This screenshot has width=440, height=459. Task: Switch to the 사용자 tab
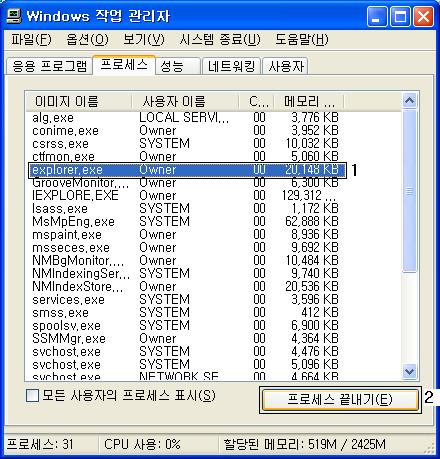(285, 66)
